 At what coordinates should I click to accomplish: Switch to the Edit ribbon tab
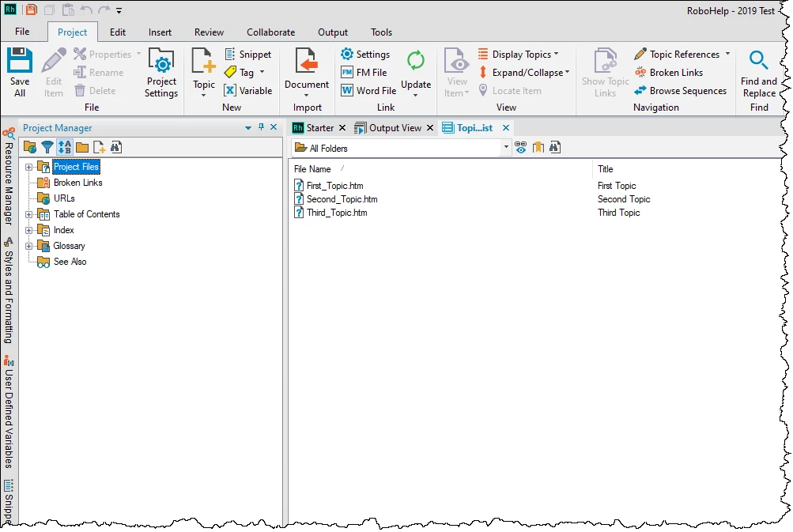click(118, 32)
